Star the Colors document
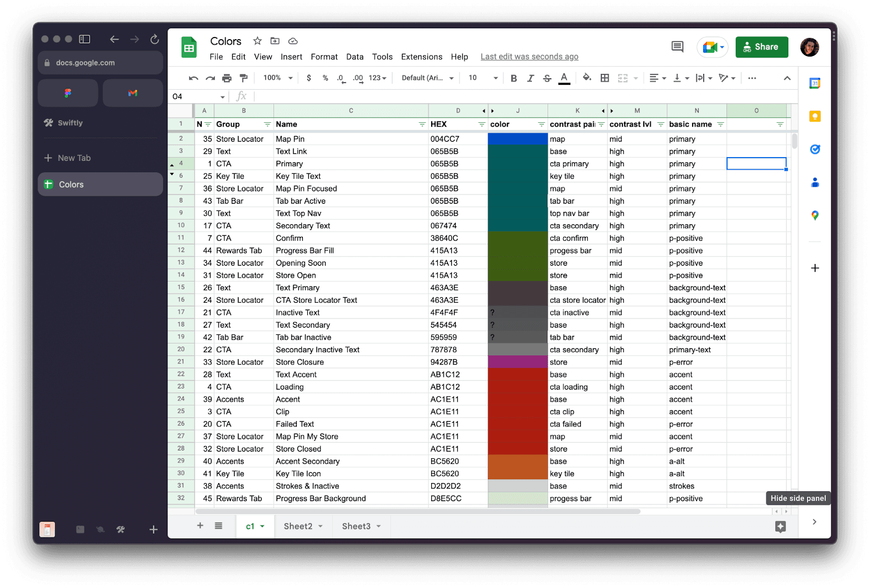 tap(258, 41)
